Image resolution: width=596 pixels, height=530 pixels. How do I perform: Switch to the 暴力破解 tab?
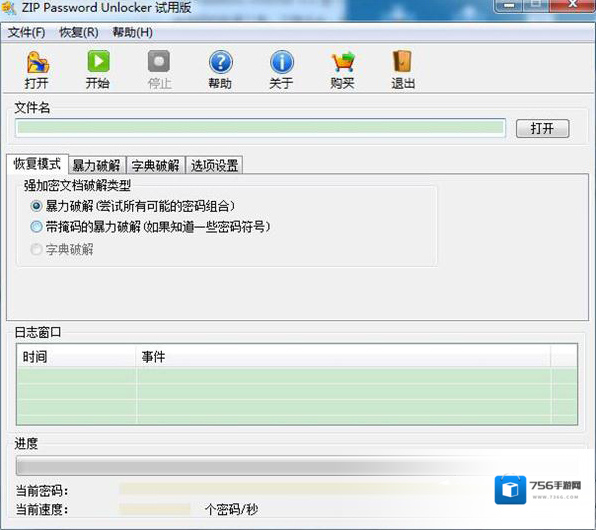coord(97,165)
